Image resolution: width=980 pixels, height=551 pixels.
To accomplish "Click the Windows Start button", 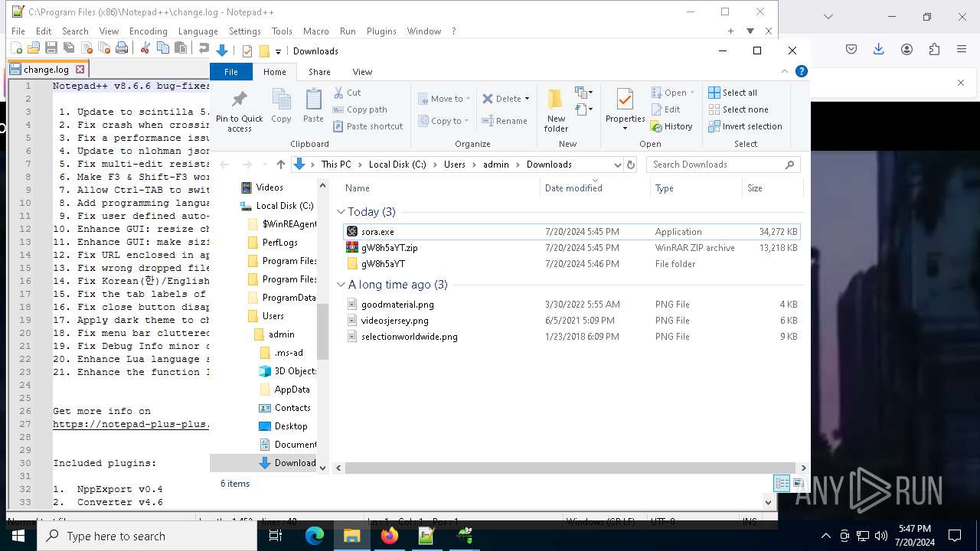I will click(x=18, y=536).
